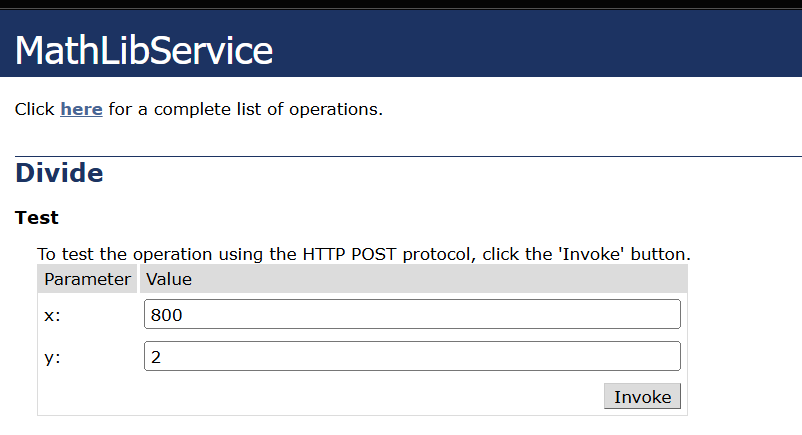Select the MathLibService page title
Viewport: 802px width, 435px height.
(144, 50)
